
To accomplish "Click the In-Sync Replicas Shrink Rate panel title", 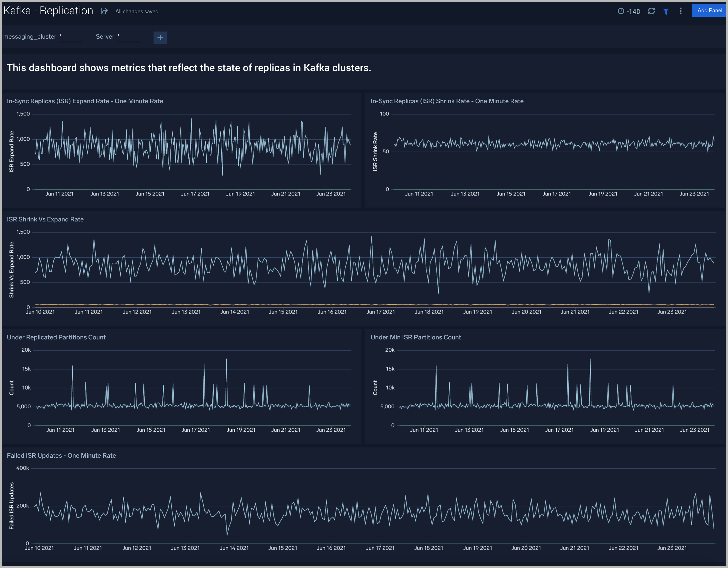I will click(447, 101).
